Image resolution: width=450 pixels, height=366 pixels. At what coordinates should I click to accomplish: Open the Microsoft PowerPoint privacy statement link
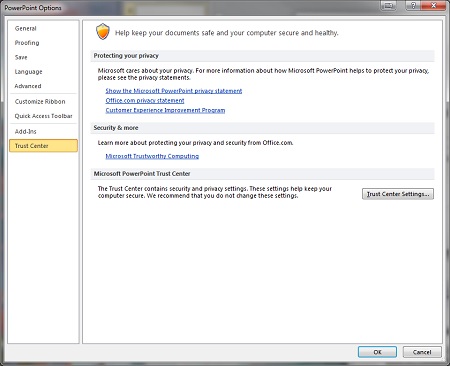click(174, 91)
